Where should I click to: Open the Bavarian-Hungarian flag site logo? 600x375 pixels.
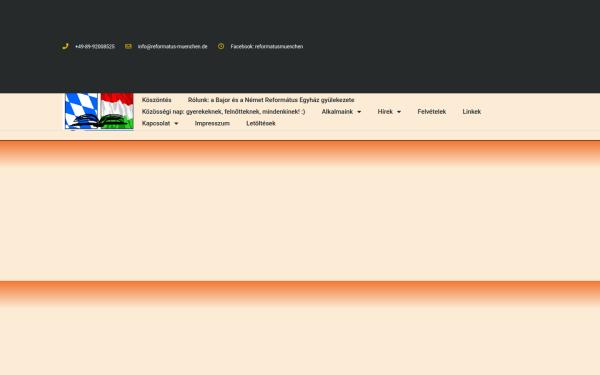click(x=99, y=111)
